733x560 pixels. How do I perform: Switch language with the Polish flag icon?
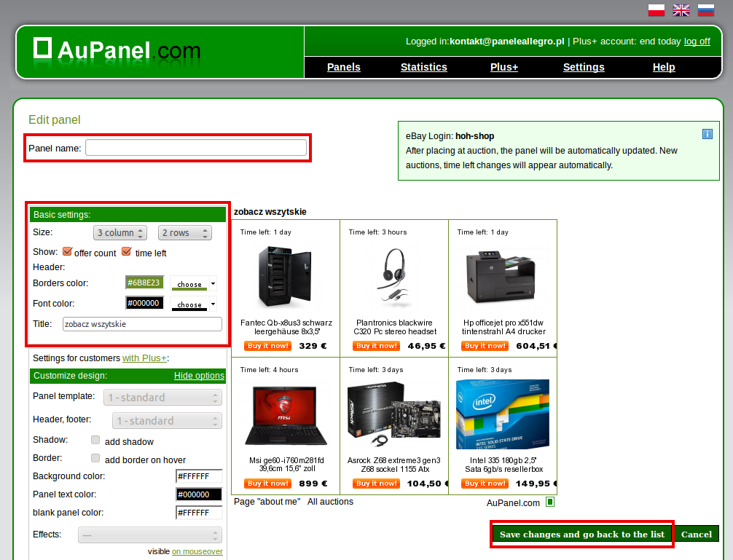[656, 9]
